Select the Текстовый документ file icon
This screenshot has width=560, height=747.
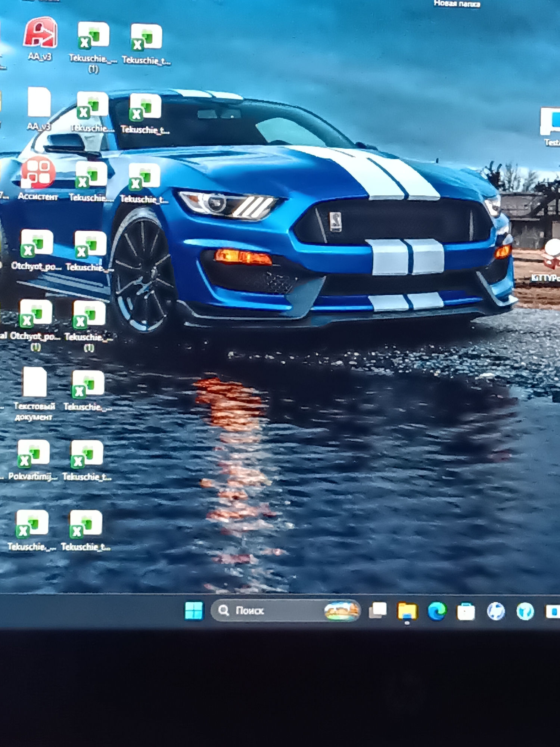click(35, 382)
